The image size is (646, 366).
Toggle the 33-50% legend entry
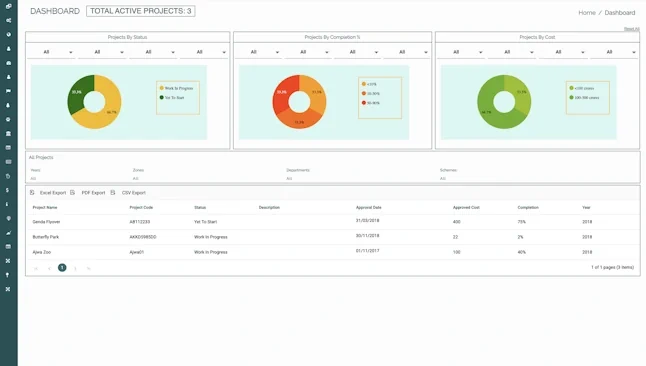pyautogui.click(x=371, y=94)
